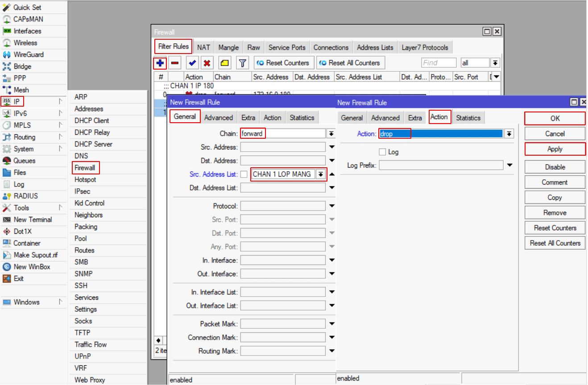Image resolution: width=588 pixels, height=385 pixels.
Task: Expand Protocol field arrow
Action: 331,206
